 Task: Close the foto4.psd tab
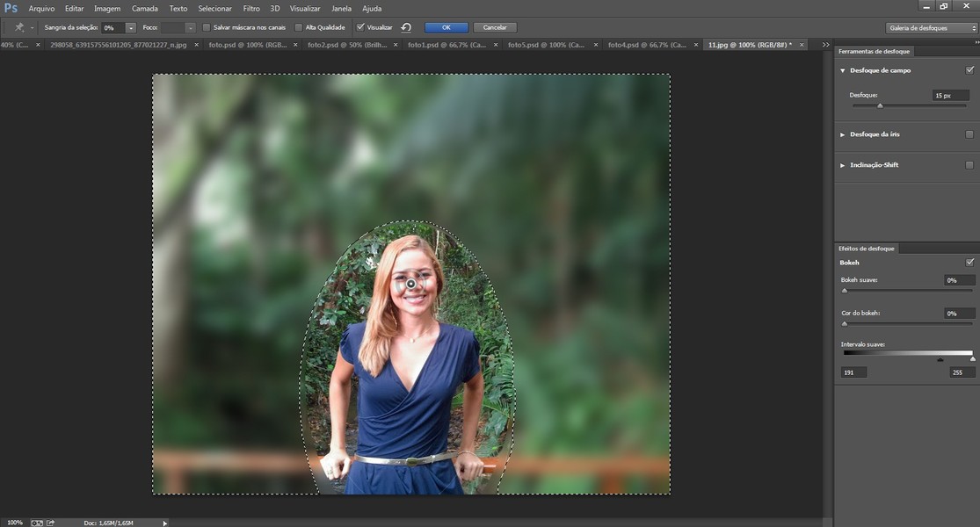click(695, 45)
